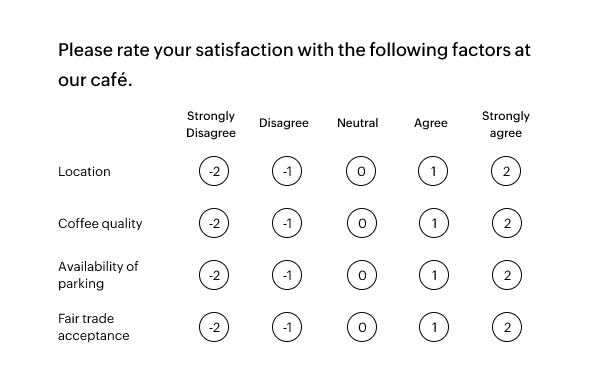Give Coffee quality a 2 rating
The height and width of the screenshot is (381, 592).
pos(507,223)
